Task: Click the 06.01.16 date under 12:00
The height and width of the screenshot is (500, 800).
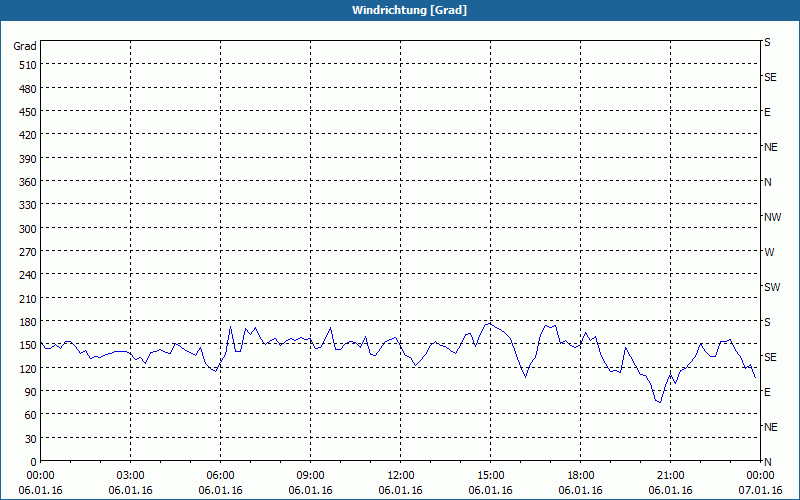Action: [401, 490]
